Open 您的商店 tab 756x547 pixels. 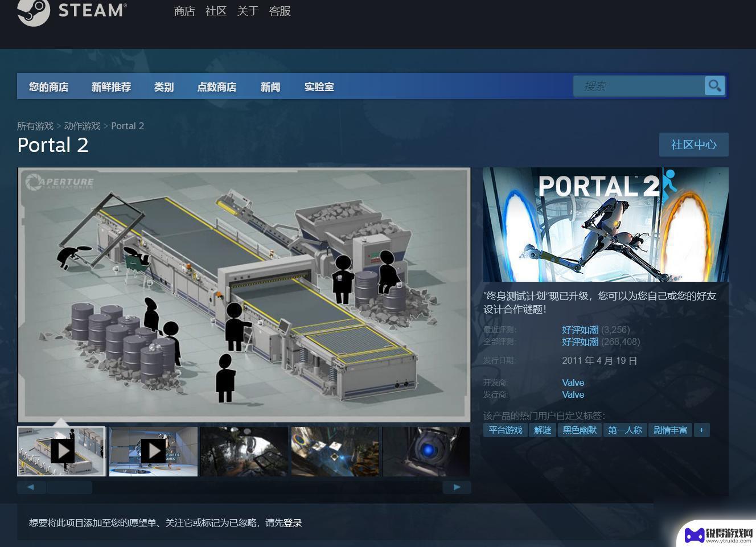pos(49,87)
